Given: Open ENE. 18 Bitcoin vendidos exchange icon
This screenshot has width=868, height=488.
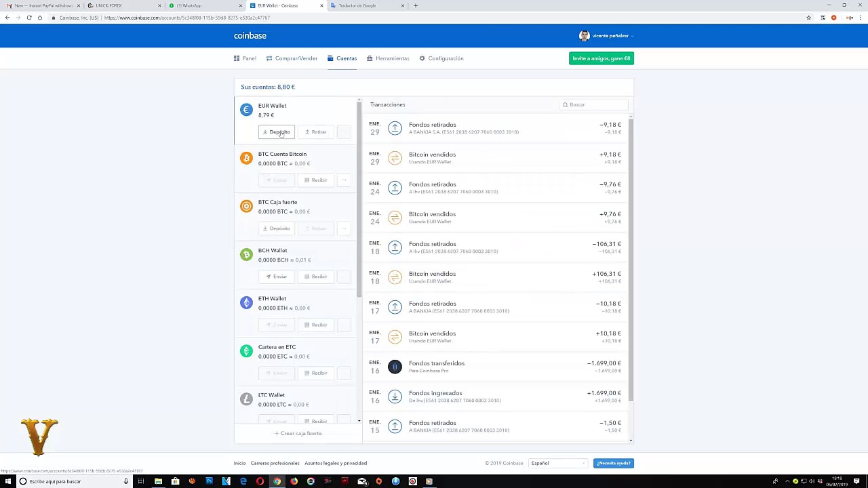Looking at the screenshot, I should [395, 277].
